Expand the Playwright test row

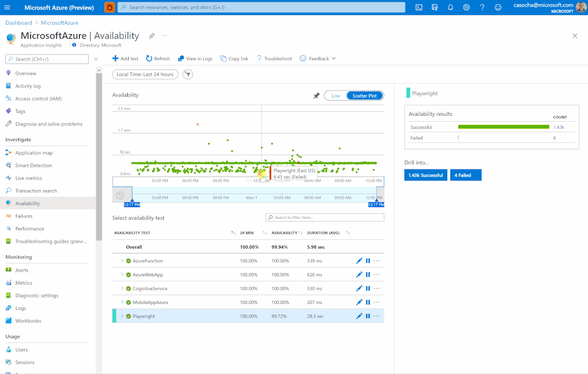pos(122,316)
